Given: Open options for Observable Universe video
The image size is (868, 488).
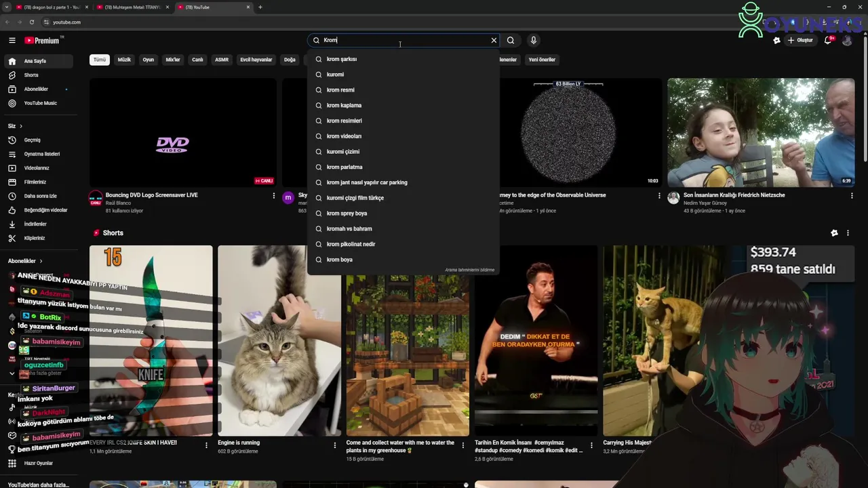Looking at the screenshot, I should coord(659,196).
